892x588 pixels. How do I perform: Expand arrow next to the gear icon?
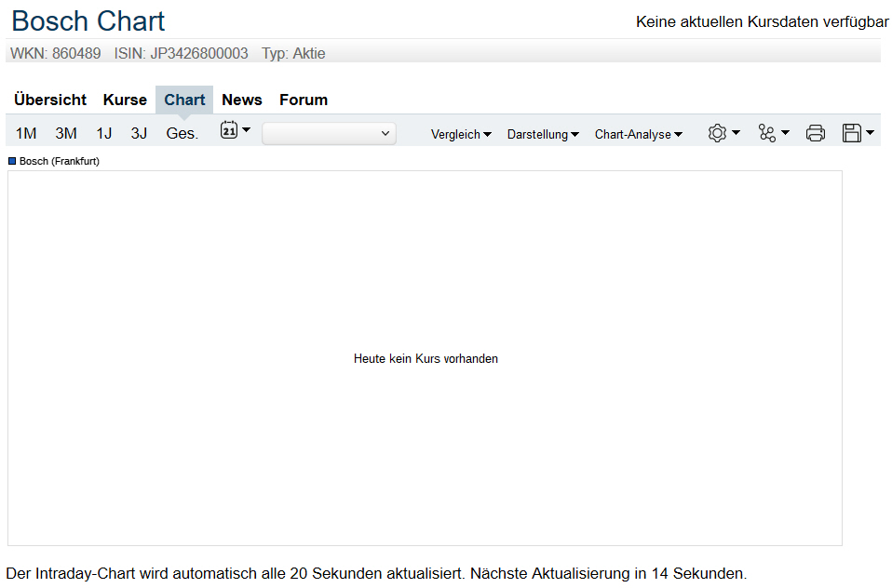pos(736,132)
